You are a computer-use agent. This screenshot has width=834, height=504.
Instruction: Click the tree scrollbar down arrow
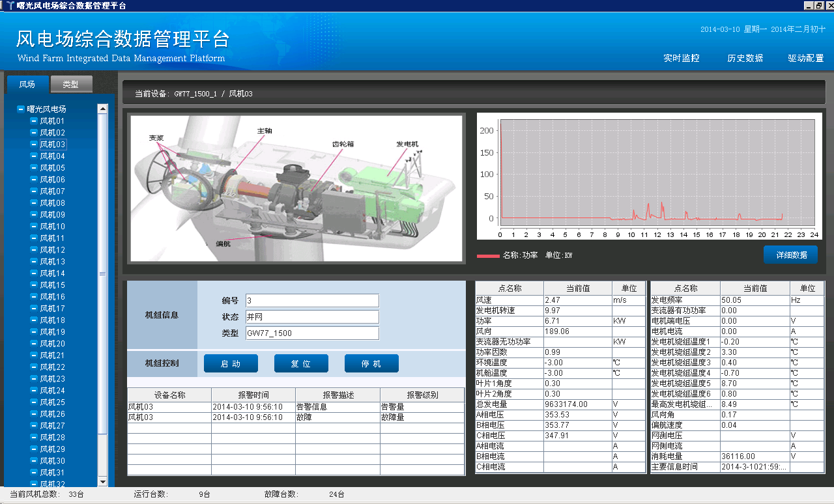[102, 481]
